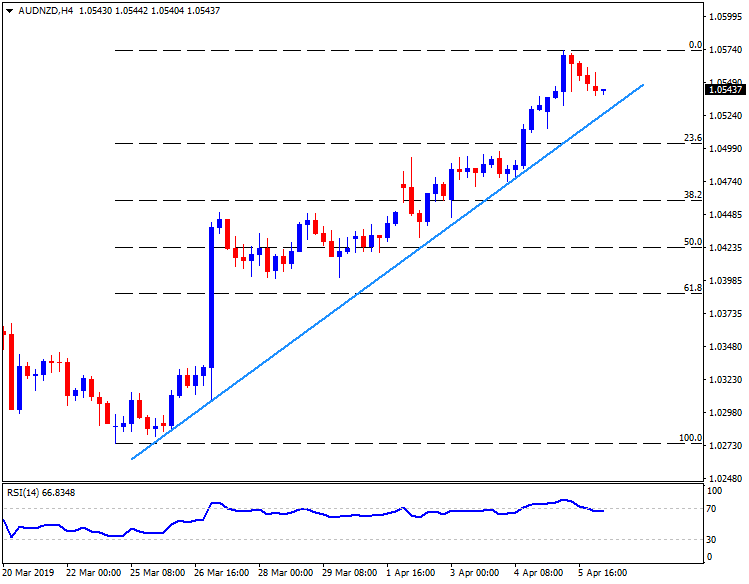Click the 50.0 Fibonacci retracement label
Screen dimensions: 749x584
(692, 242)
